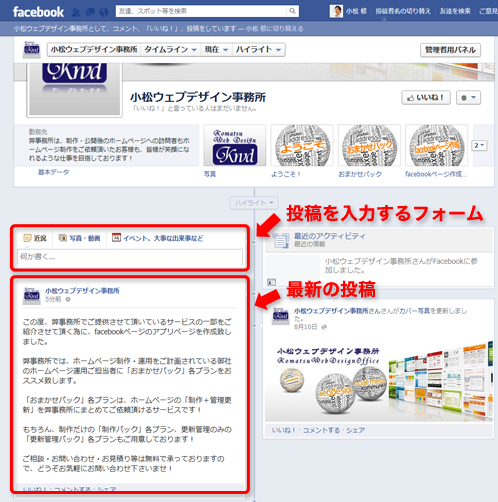Open messages icon in top bar
Viewport: 498px width, 502px height.
click(90, 12)
